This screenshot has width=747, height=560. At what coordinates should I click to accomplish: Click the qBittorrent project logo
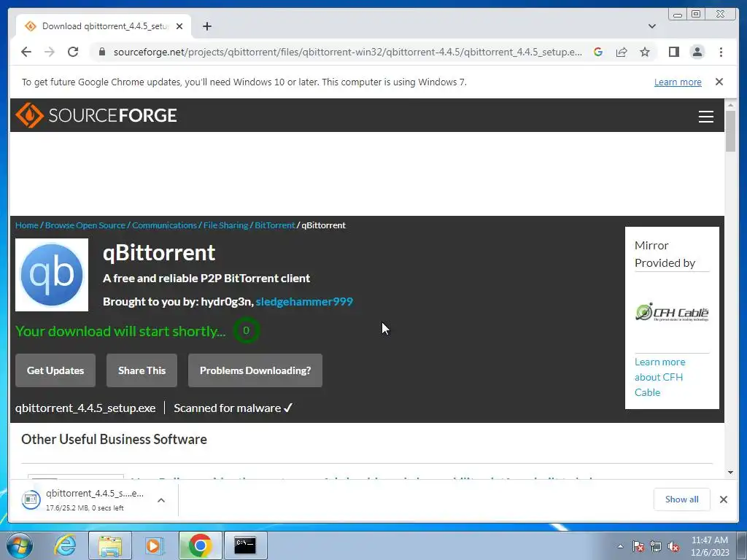[x=52, y=275]
